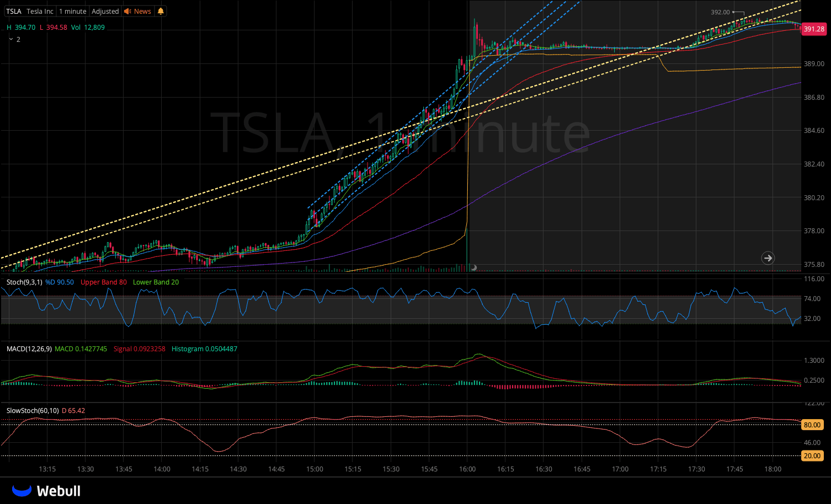Click the MACD 0.1427745 value
The image size is (831, 504).
[x=81, y=348]
